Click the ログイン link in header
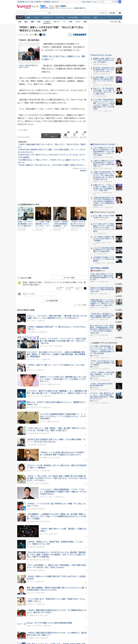The height and width of the screenshot is (644, 138). [52, 8]
